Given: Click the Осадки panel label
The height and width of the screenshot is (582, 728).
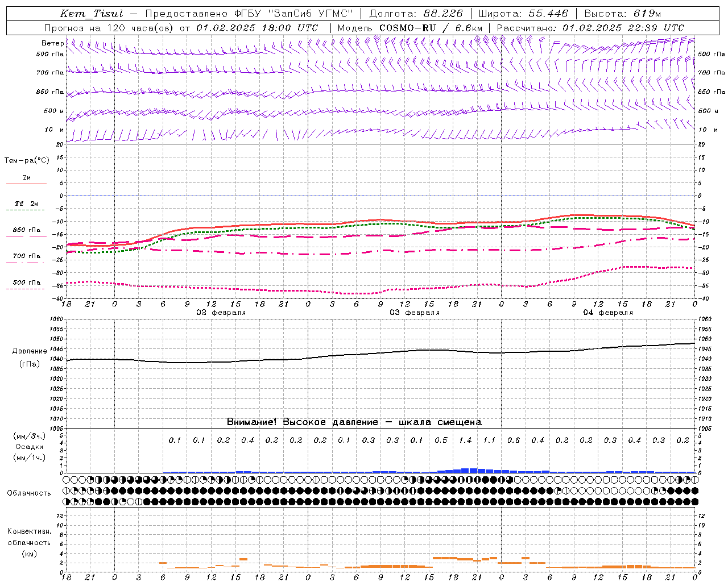Looking at the screenshot, I should pyautogui.click(x=30, y=447).
